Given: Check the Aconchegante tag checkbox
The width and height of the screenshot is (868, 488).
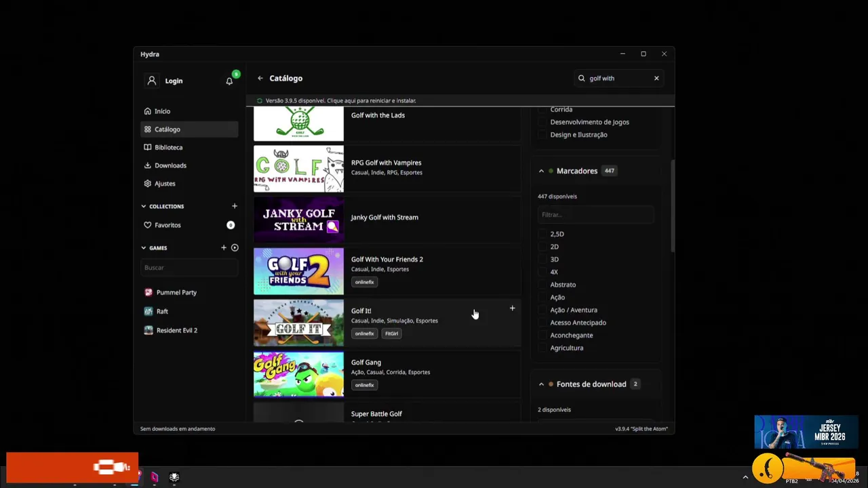Looking at the screenshot, I should coord(542,335).
